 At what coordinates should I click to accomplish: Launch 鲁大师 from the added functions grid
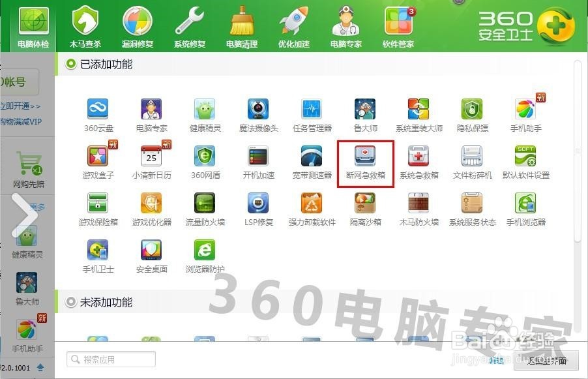click(365, 115)
